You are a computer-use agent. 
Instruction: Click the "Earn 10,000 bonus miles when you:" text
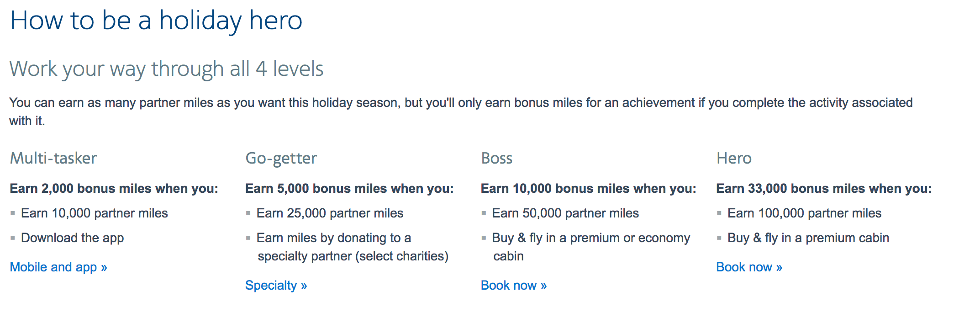[x=588, y=188]
